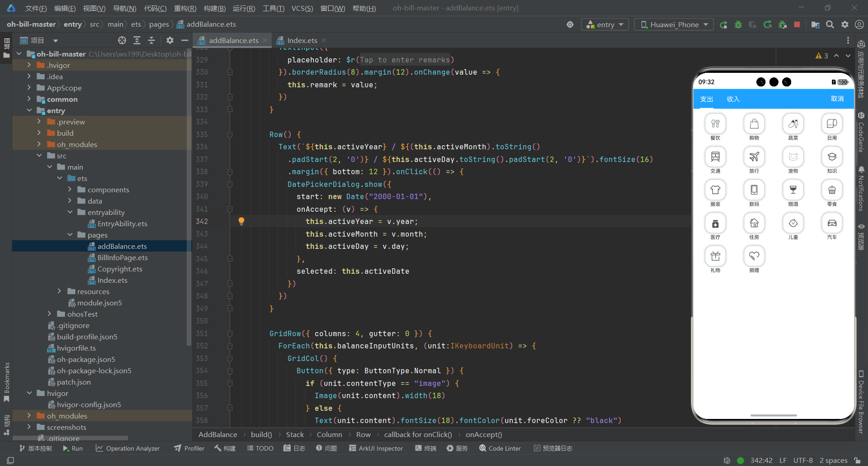Image resolution: width=868 pixels, height=466 pixels.
Task: Open BillInfoPage.ets in project tree
Action: [123, 257]
